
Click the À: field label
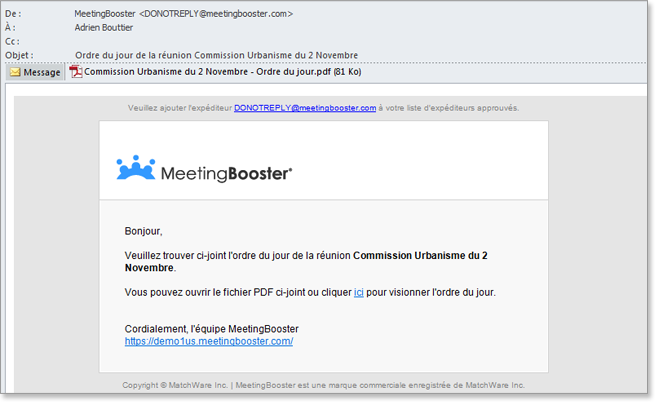pos(10,28)
